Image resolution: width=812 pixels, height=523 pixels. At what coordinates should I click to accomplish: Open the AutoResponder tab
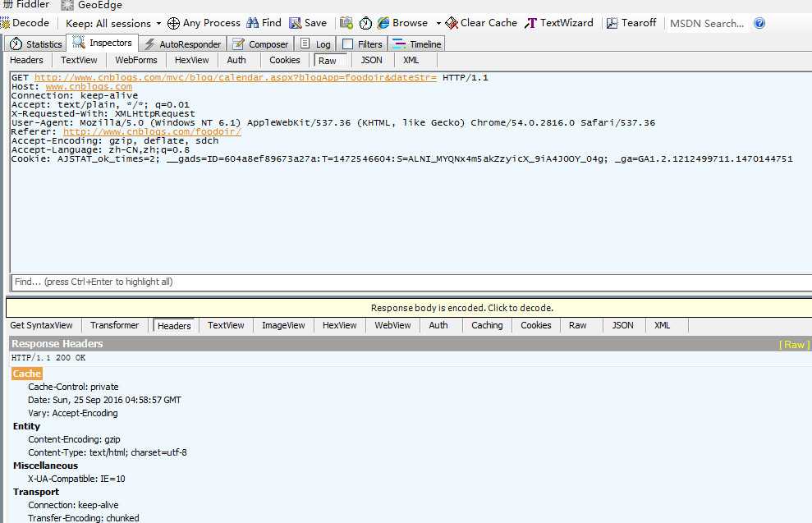coord(183,44)
